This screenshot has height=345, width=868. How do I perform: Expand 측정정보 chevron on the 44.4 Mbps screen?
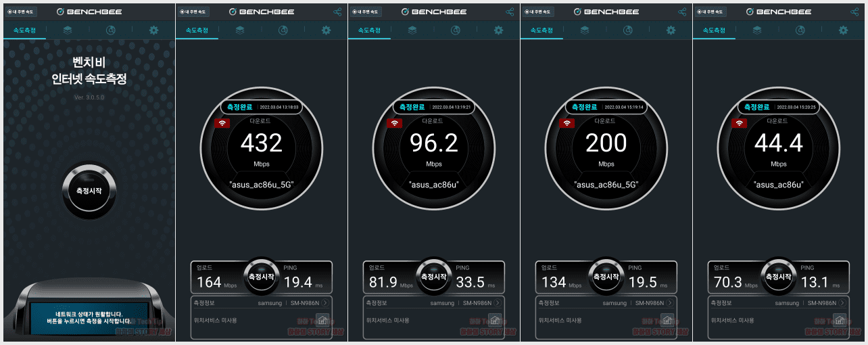point(844,303)
